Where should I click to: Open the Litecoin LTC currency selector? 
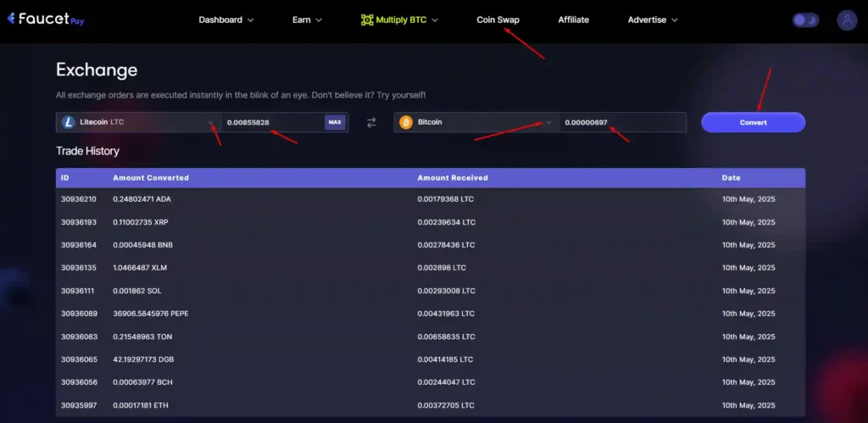click(x=139, y=122)
